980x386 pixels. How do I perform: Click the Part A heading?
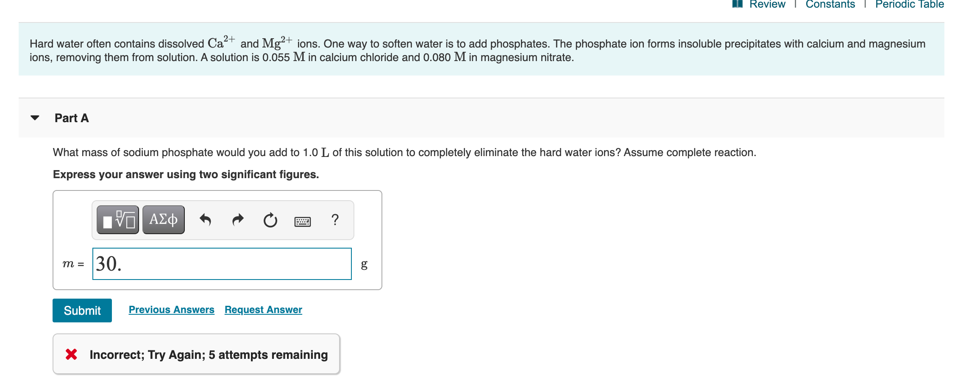coord(71,118)
